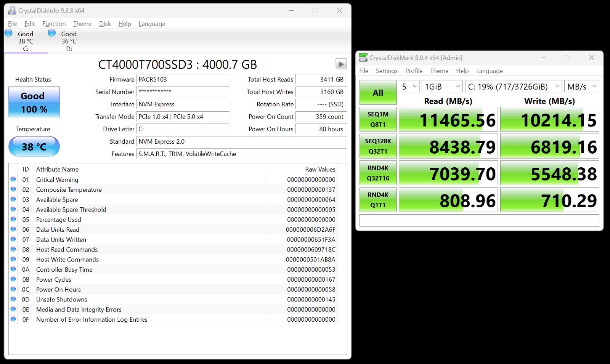The height and width of the screenshot is (364, 610).
Task: Click status orb for Controller Busy Time row
Action: click(13, 269)
